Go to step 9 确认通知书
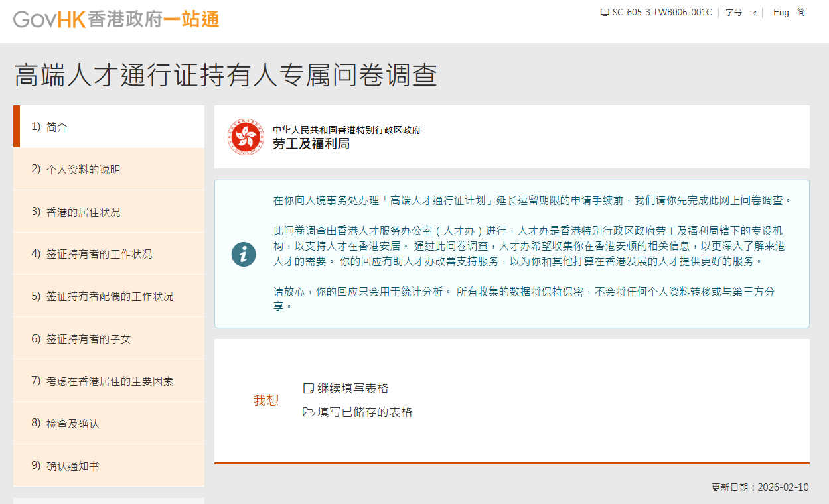Viewport: 829px width, 504px height. click(108, 466)
